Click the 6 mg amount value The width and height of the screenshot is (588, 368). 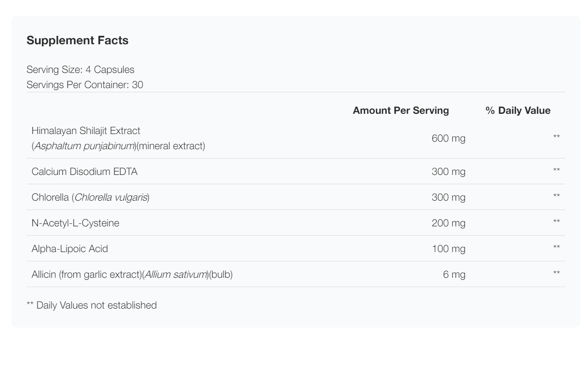coord(454,274)
